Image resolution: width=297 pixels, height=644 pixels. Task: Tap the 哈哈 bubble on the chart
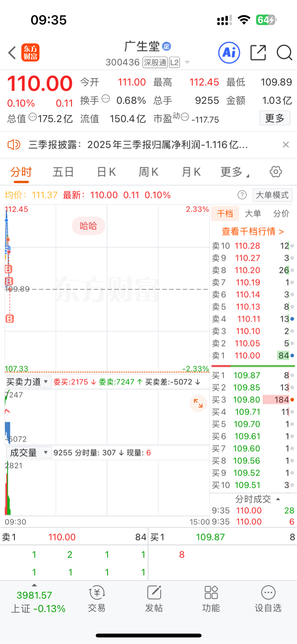(x=89, y=226)
